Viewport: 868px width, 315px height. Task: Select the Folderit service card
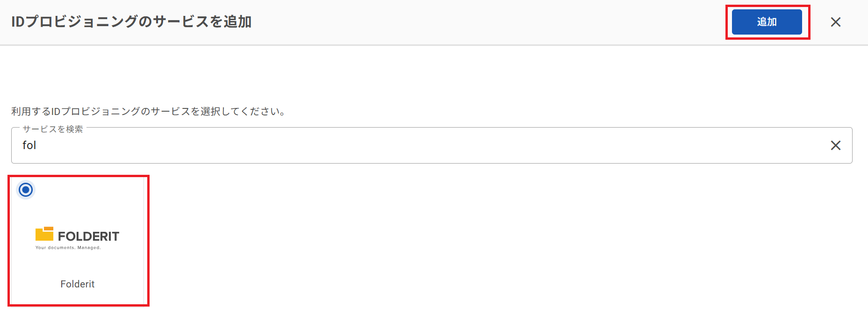tap(78, 240)
